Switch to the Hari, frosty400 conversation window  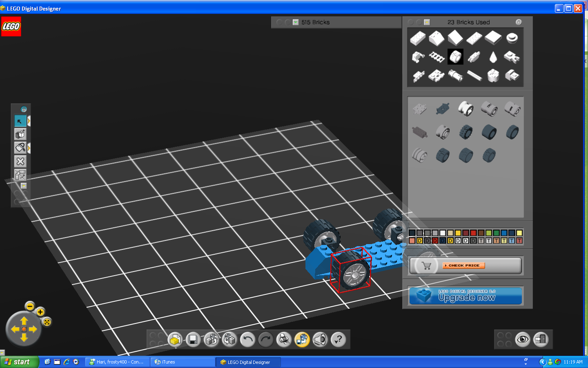click(x=117, y=362)
